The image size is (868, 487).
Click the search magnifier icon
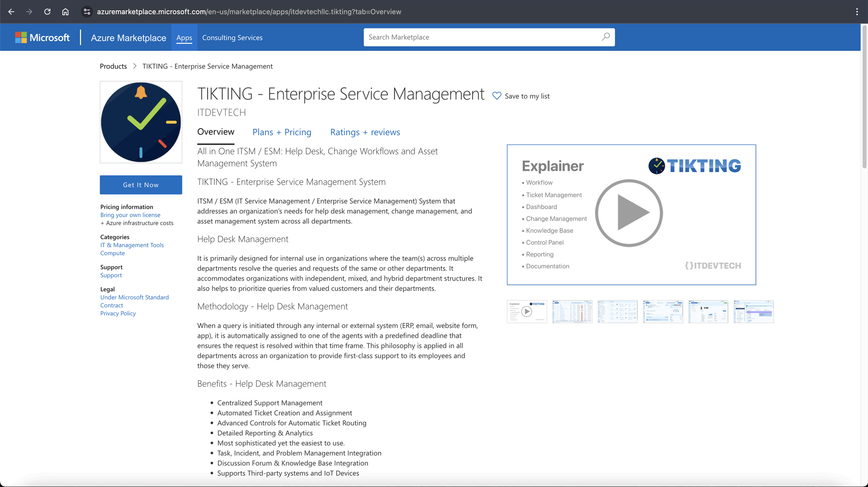click(605, 37)
